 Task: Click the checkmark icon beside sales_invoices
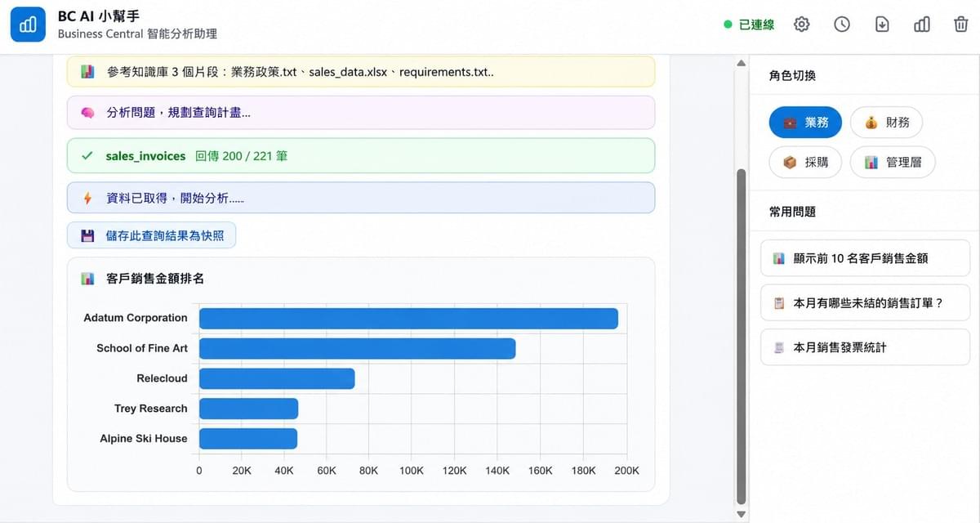tap(87, 155)
